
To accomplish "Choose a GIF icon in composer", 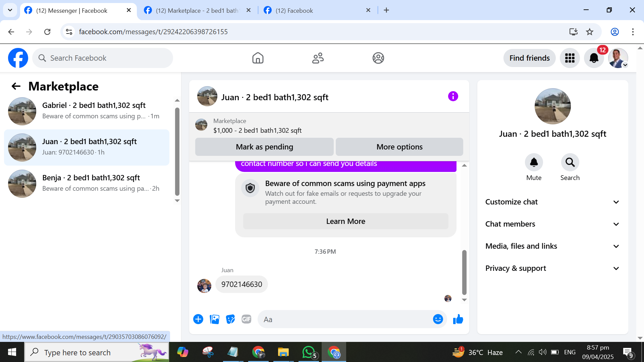I will click(x=247, y=319).
